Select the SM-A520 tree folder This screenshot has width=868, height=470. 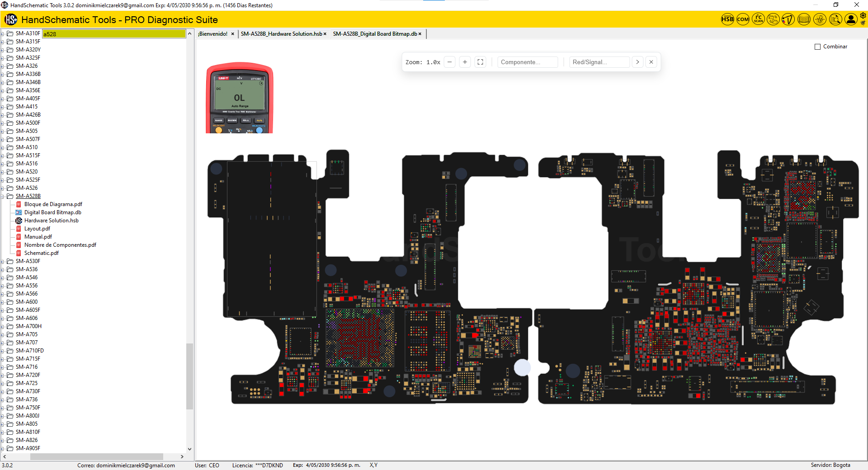coord(27,172)
